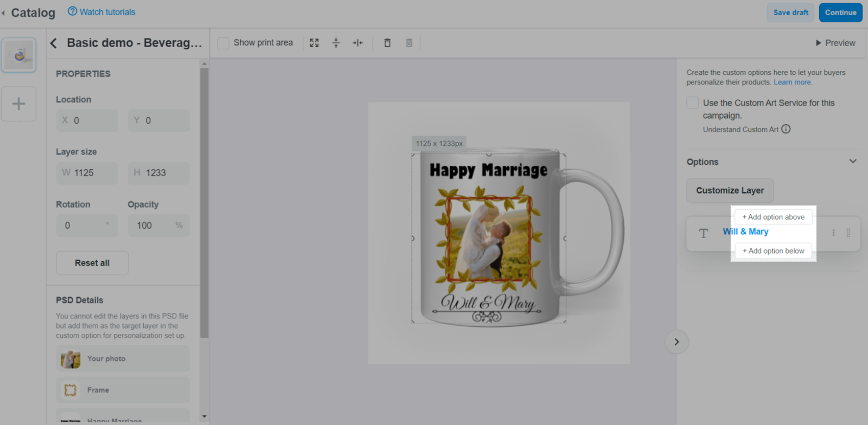Open three-dot menu for Will & Mary option

pos(833,233)
